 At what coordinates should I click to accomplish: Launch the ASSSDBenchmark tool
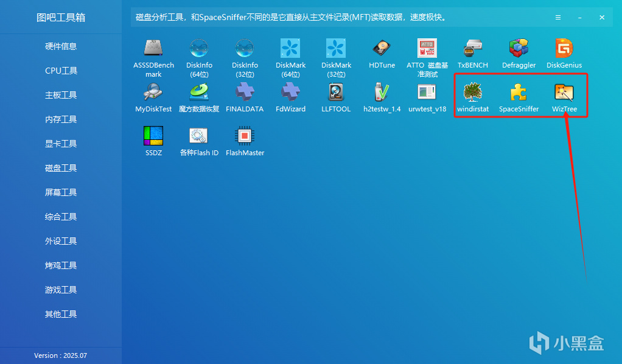pos(153,58)
